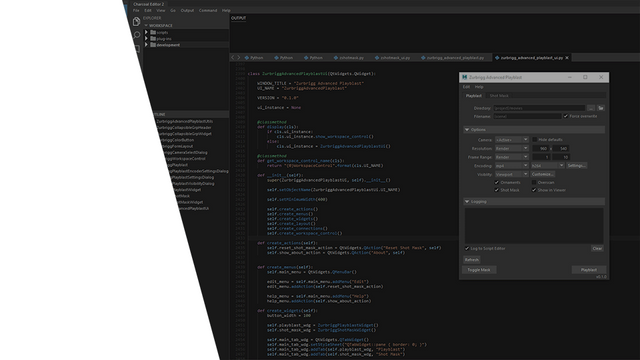This screenshot has width=640, height=360.
Task: Click the Filename input field
Action: [x=527, y=116]
